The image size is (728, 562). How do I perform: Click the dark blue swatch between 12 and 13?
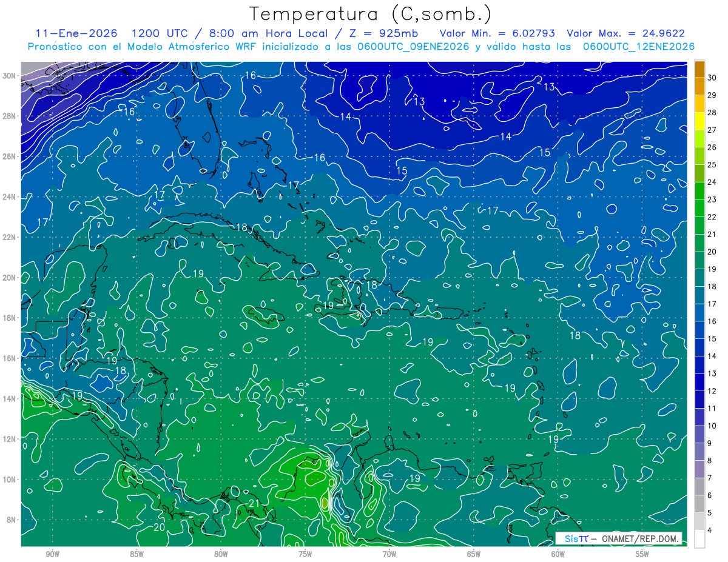pos(700,382)
